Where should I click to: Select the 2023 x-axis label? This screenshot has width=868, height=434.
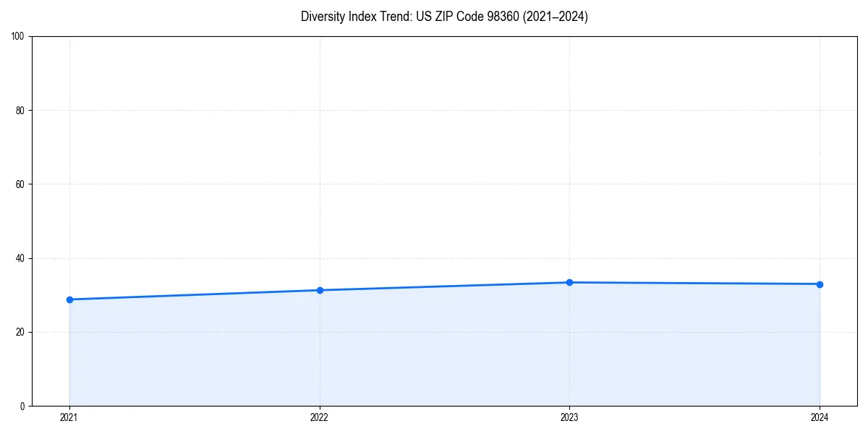[x=570, y=417]
